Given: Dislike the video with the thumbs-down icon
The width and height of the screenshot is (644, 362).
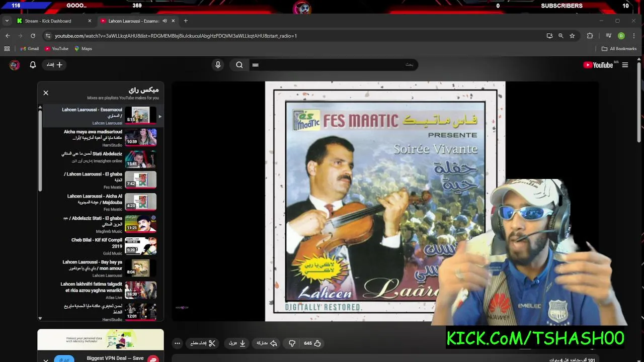Looking at the screenshot, I should point(292,343).
